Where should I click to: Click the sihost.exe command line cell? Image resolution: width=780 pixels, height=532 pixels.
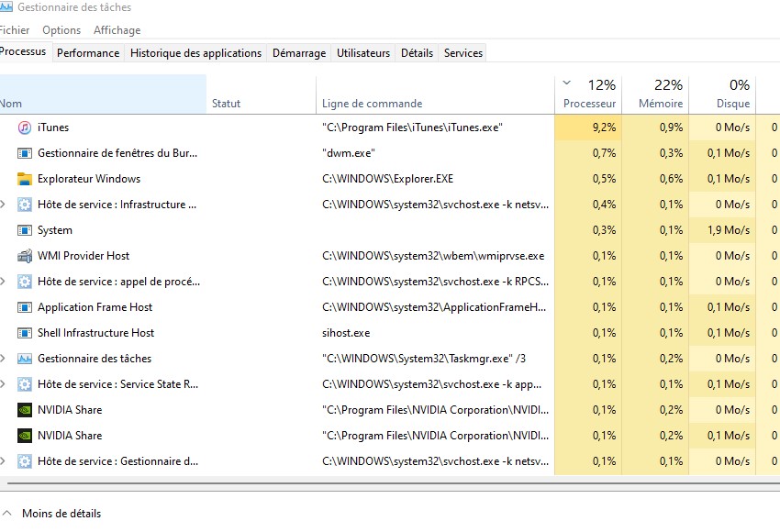pos(346,333)
